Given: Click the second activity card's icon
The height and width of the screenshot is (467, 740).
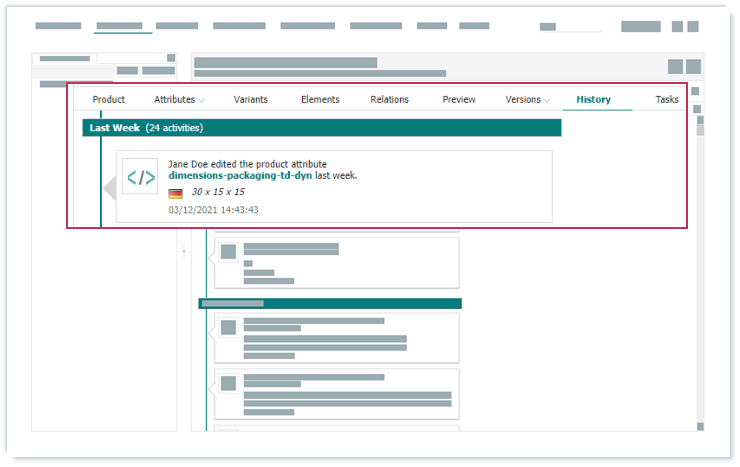Looking at the screenshot, I should click(x=228, y=251).
